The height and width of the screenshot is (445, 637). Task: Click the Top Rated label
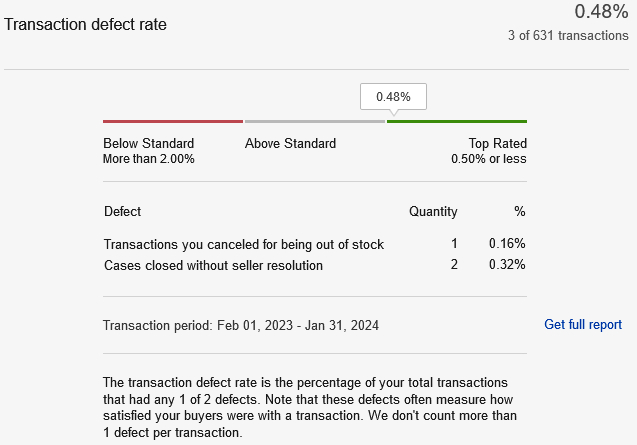point(498,143)
